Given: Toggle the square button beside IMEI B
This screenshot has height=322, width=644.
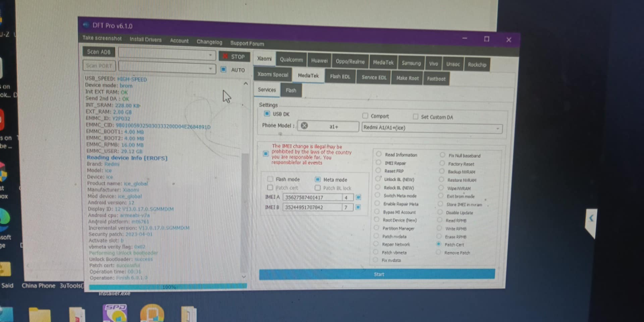Looking at the screenshot, I should point(358,207).
